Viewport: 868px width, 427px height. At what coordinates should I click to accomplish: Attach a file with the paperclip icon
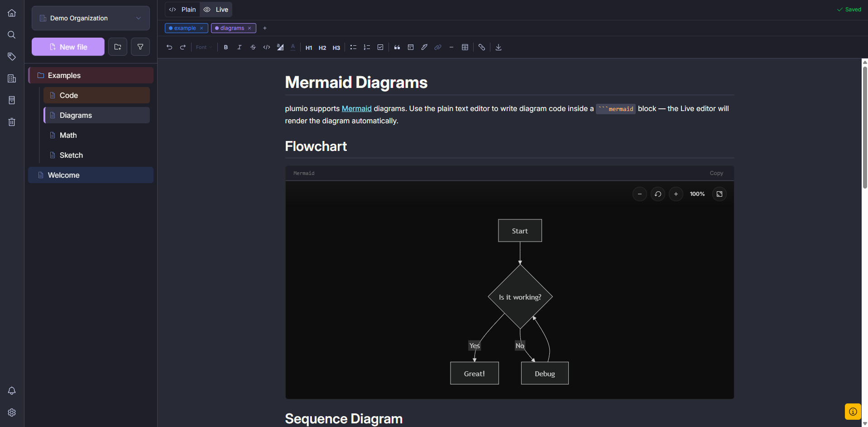(x=482, y=47)
